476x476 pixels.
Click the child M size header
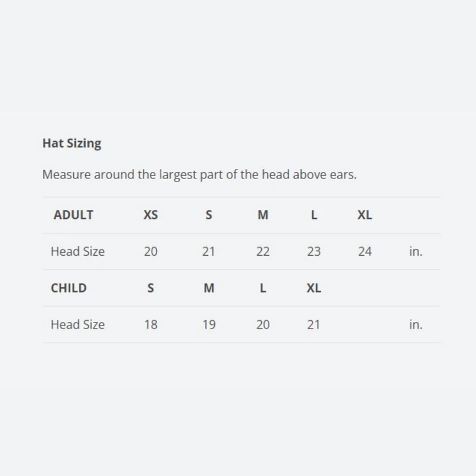[x=209, y=288]
